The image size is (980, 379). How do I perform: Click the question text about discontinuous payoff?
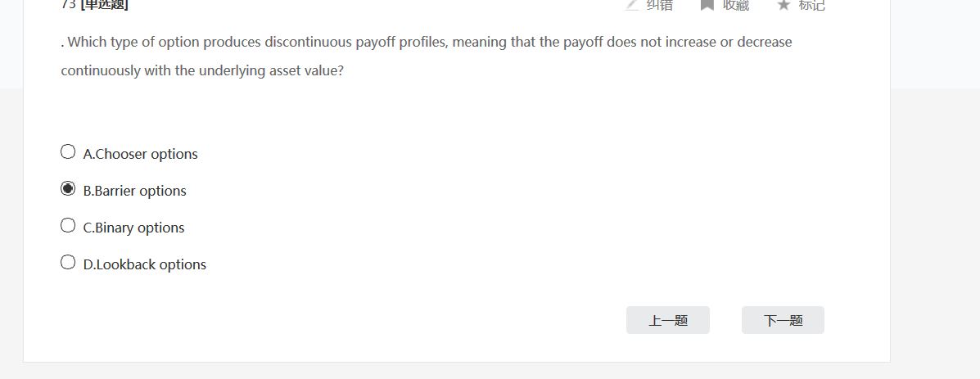point(426,42)
